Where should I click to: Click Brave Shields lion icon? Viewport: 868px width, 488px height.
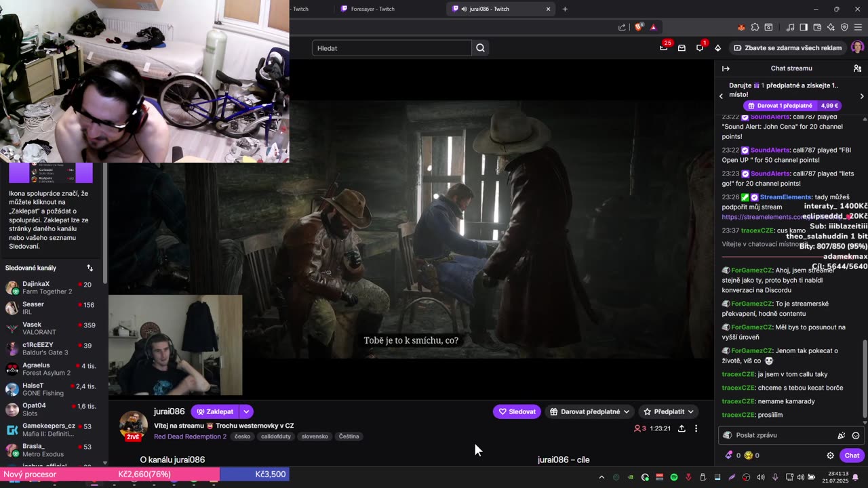(x=639, y=27)
